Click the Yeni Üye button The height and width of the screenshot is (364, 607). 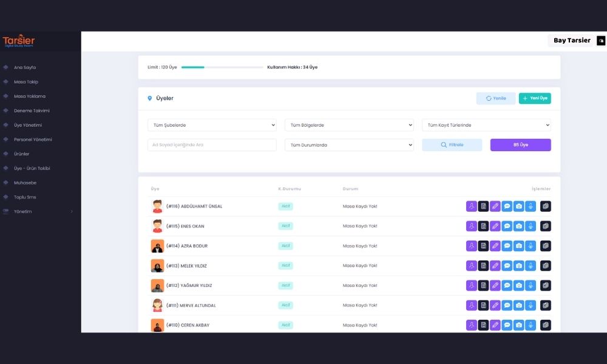pyautogui.click(x=535, y=98)
